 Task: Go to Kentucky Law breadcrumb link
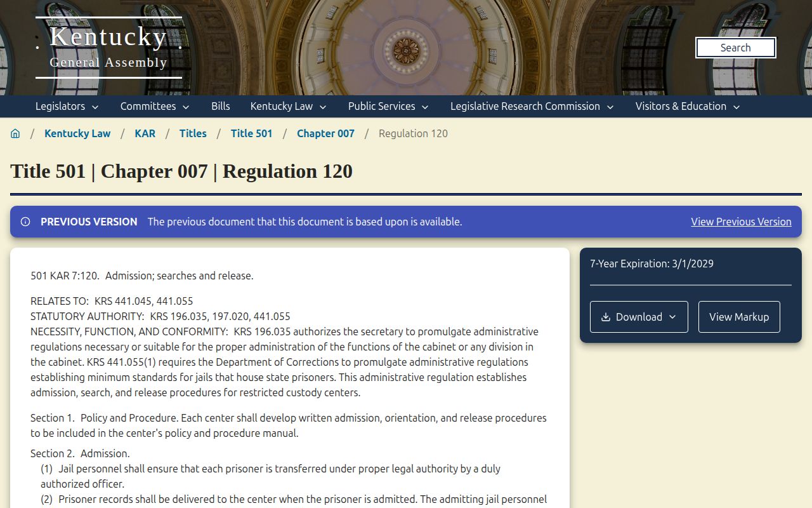point(77,133)
